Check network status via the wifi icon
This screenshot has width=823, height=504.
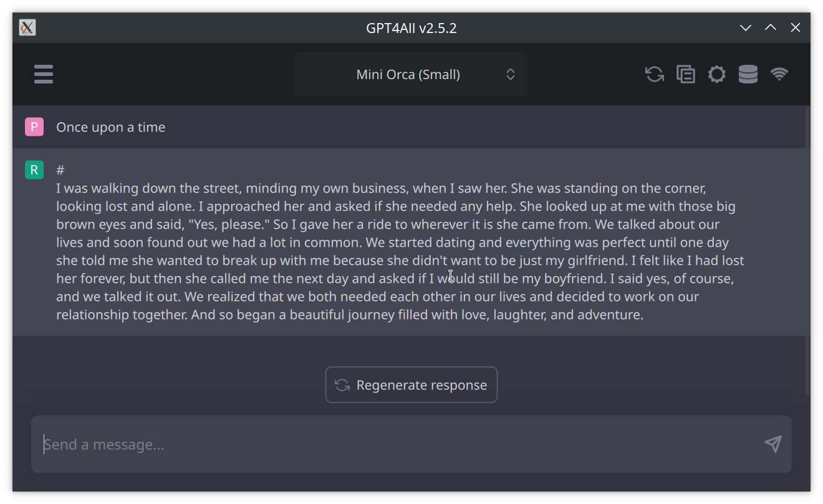(x=779, y=74)
